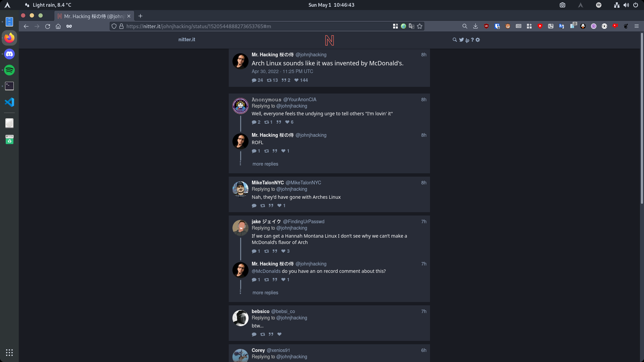Expand more replies under ROFL reply
Image resolution: width=644 pixels, height=362 pixels.
[265, 164]
